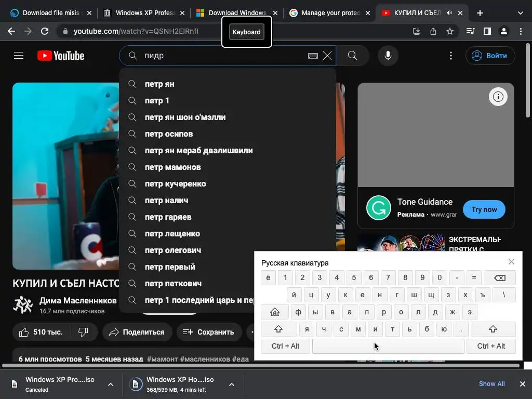This screenshot has width=532, height=399.
Task: Tap the virtual keyboard spacebar
Action: click(388, 346)
